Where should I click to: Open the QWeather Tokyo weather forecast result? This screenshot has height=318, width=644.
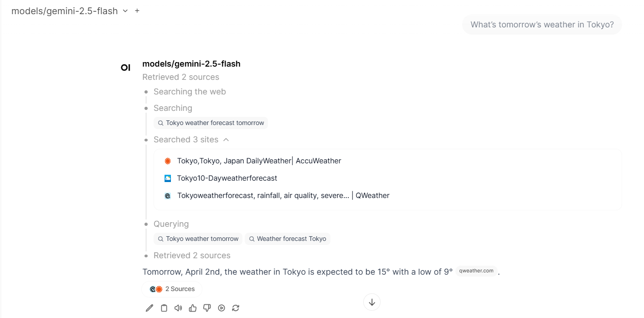(x=283, y=195)
